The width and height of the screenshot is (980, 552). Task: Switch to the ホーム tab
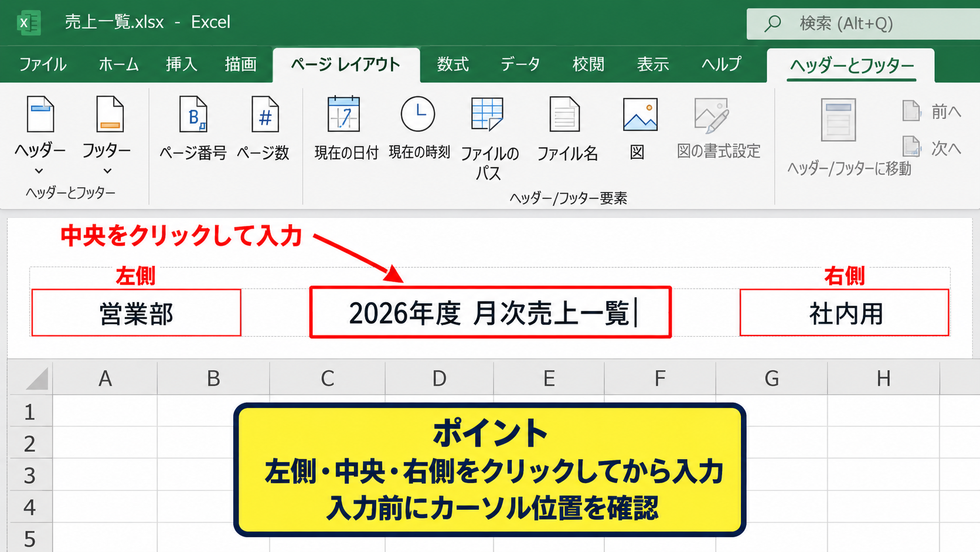click(x=118, y=64)
